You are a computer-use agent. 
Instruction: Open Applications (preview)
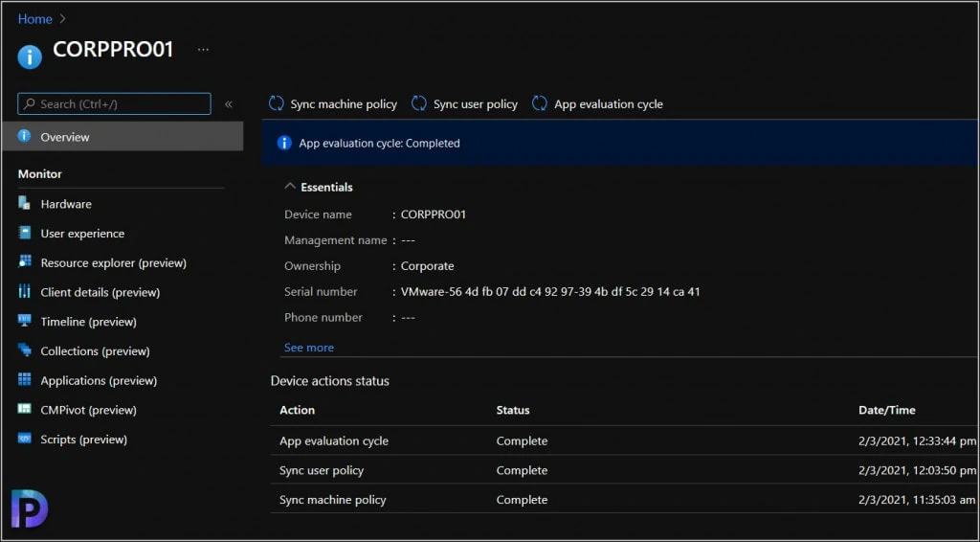coord(99,380)
